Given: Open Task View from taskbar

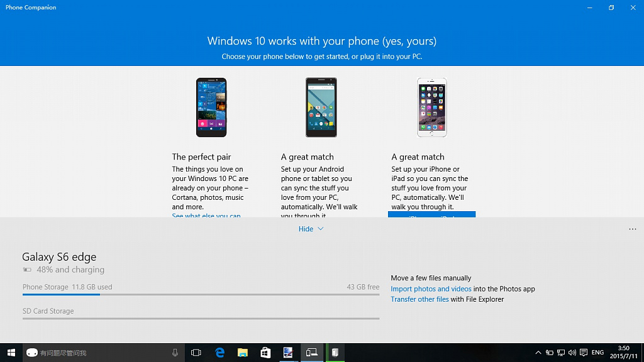Looking at the screenshot, I should point(196,353).
